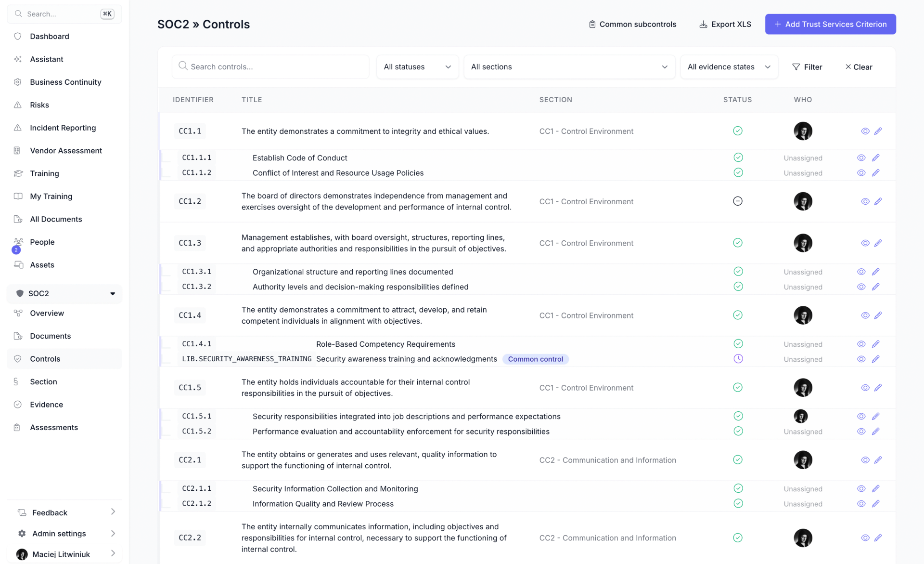Click the title 'Establish Code of Conduct'
This screenshot has width=924, height=564.
300,157
